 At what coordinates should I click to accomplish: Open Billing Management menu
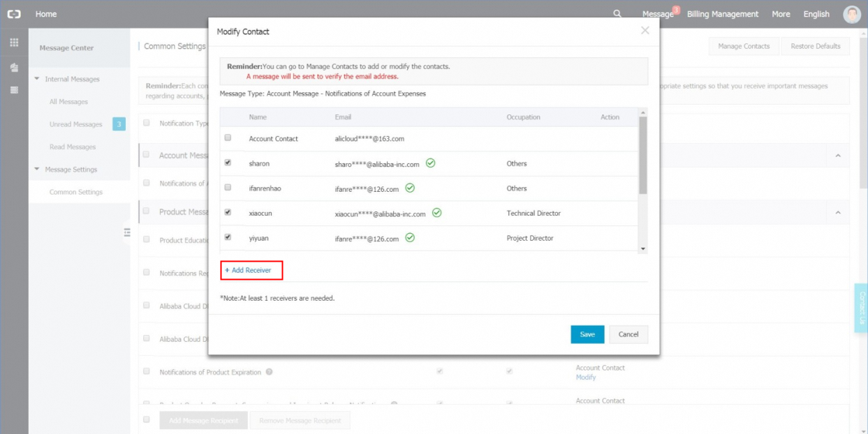pos(722,14)
